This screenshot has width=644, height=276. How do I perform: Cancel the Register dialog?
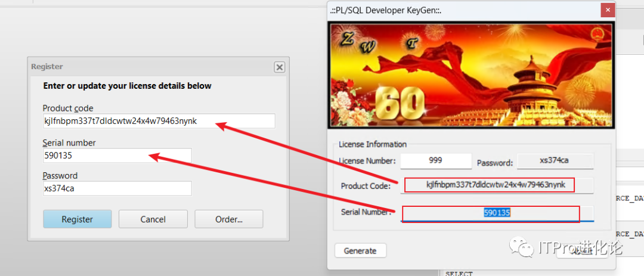coord(153,219)
